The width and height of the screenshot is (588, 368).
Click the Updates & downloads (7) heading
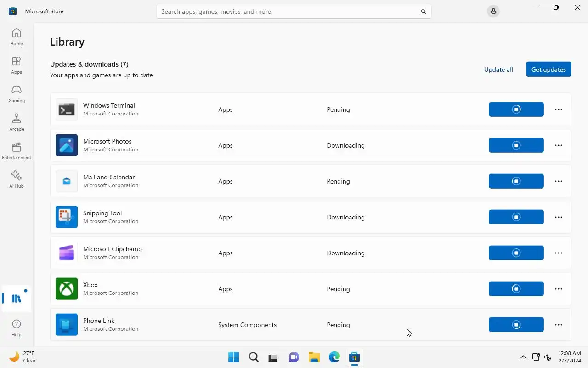89,64
